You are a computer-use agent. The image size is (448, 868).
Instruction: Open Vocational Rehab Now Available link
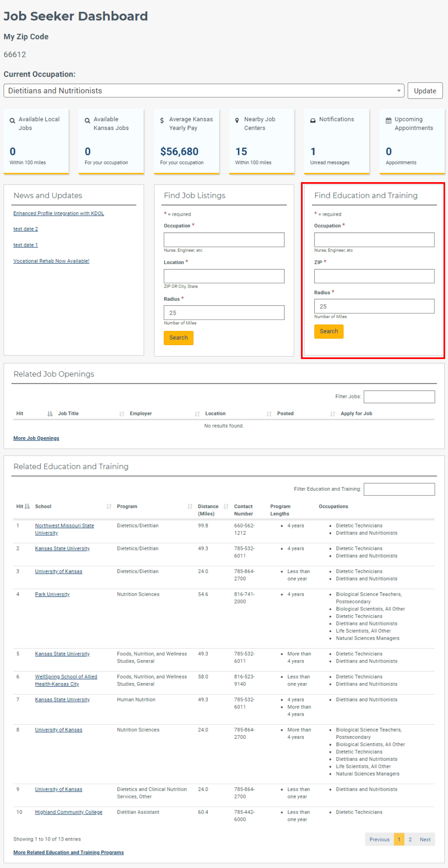click(51, 261)
